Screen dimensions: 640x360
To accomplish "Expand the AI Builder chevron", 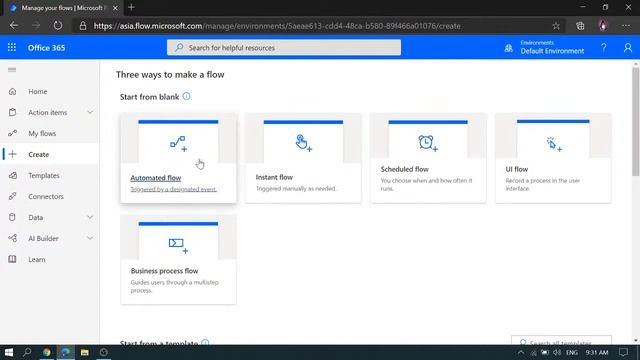I will click(x=90, y=238).
